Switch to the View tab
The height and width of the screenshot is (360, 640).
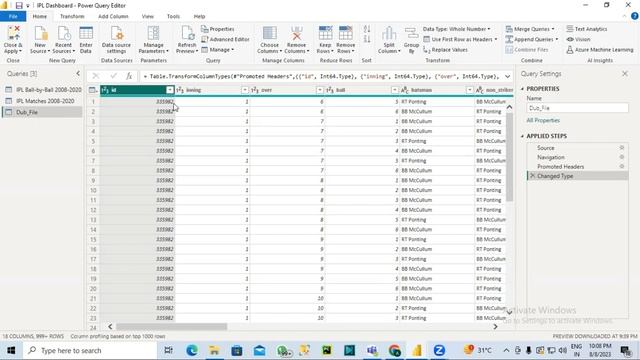point(148,16)
